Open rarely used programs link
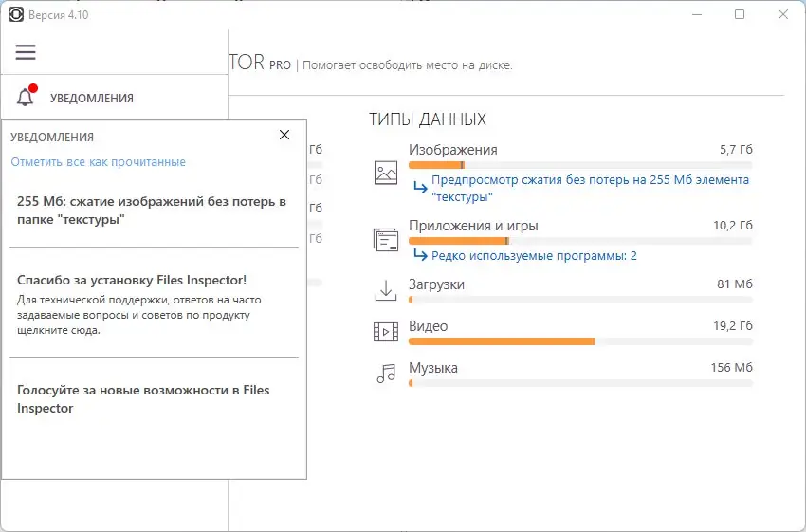The image size is (806, 532). pos(534,256)
